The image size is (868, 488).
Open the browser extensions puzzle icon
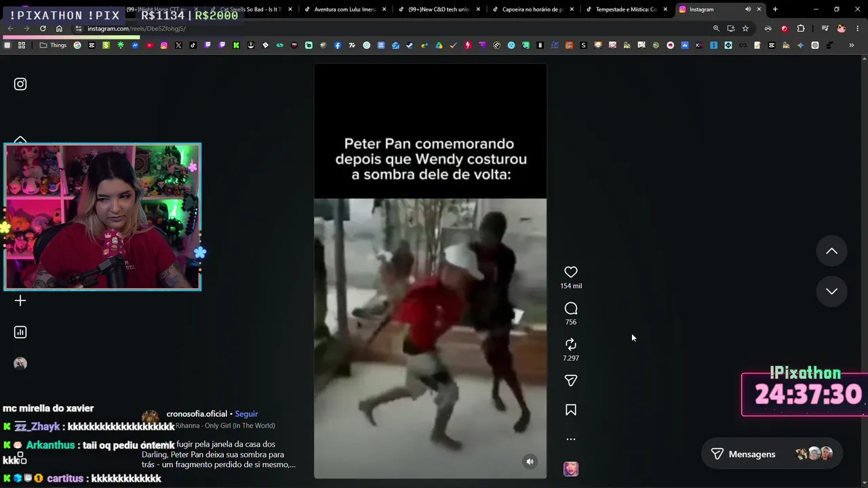[x=801, y=28]
